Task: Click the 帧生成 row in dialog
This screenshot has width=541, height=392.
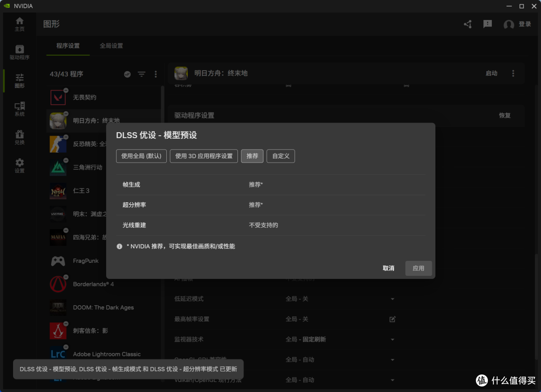Action: point(270,185)
